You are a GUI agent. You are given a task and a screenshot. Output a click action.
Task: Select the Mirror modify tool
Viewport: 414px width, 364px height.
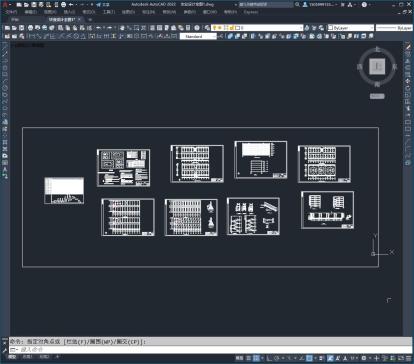pyautogui.click(x=408, y=61)
